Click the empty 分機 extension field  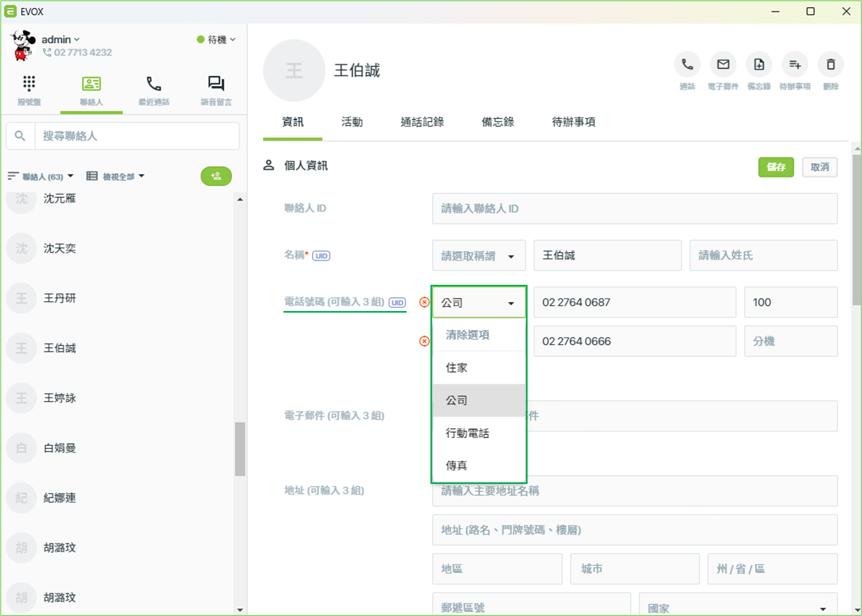pos(791,341)
